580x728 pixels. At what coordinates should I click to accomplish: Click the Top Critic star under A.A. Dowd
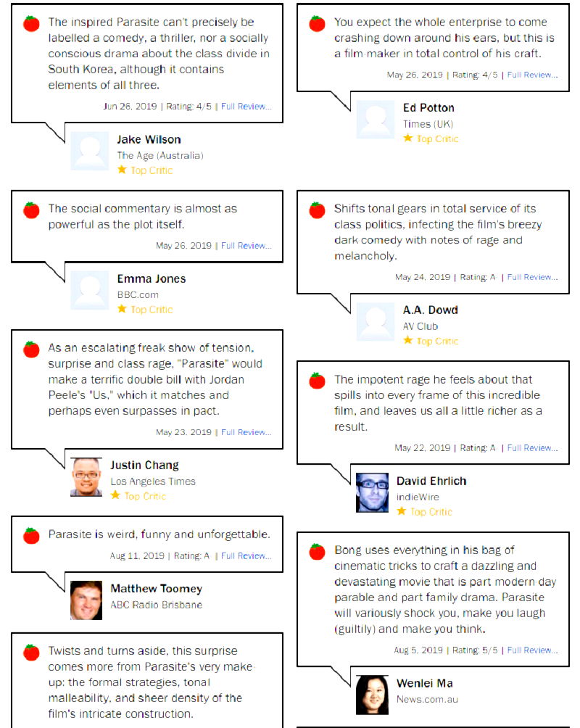tap(407, 341)
